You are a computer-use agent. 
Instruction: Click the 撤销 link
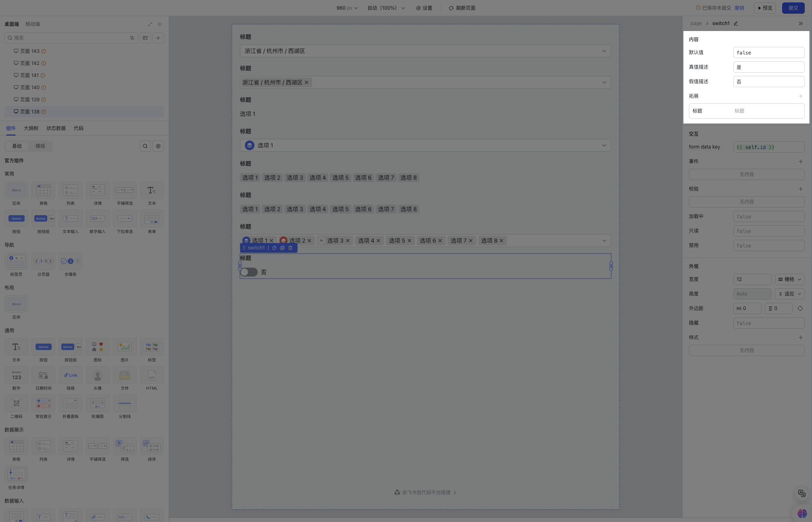point(739,8)
